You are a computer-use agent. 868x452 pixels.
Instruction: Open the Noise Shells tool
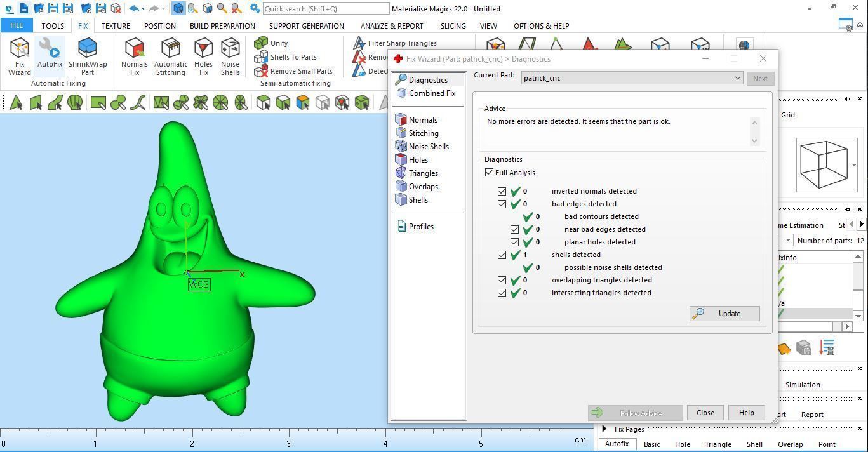[230, 56]
